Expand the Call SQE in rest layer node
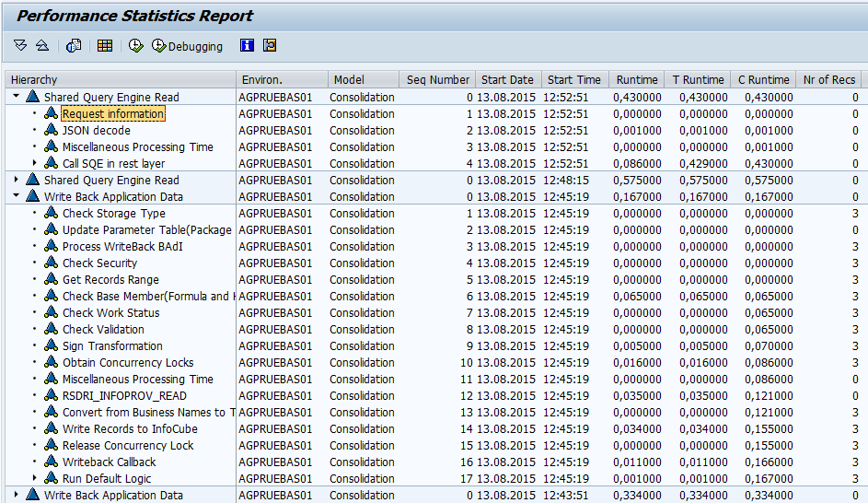 point(35,164)
